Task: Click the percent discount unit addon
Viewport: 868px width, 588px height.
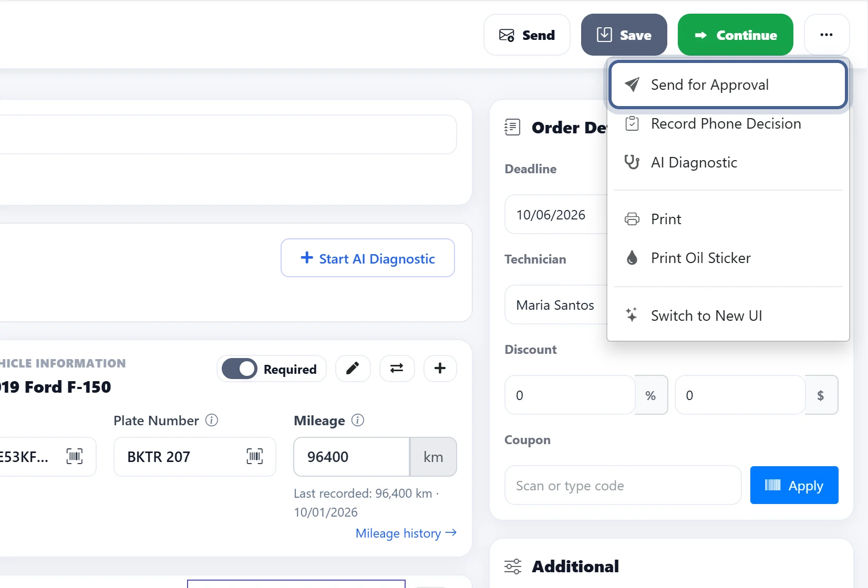Action: 651,395
